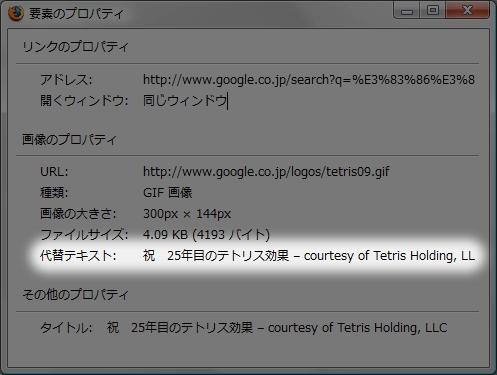
Task: Click the その他のプロパティ section heading
Action: 75,295
